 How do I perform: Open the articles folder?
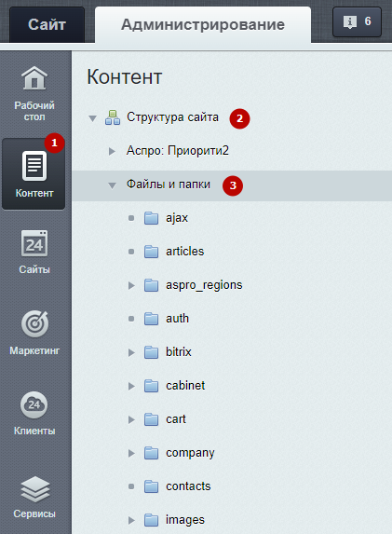[x=184, y=252]
